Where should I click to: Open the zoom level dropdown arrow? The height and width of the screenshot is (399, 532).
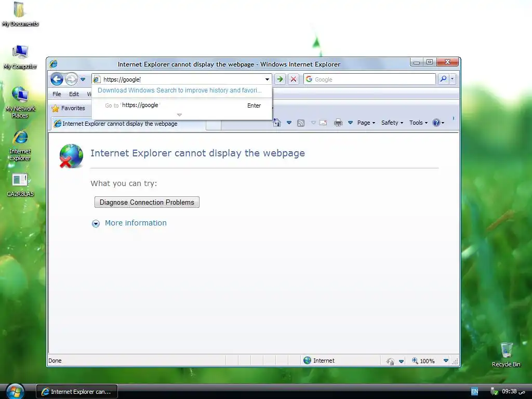pos(446,361)
